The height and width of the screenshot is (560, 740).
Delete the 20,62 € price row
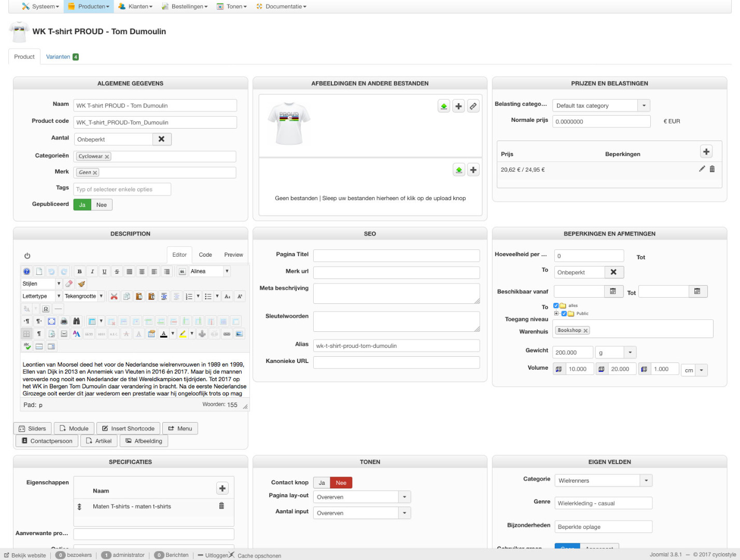pyautogui.click(x=712, y=169)
